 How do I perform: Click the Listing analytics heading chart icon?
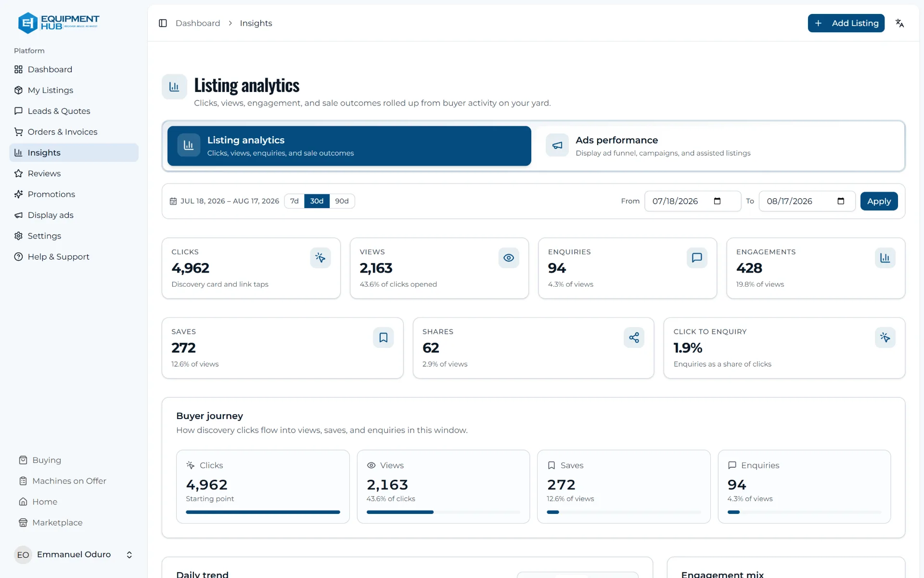[x=174, y=87]
